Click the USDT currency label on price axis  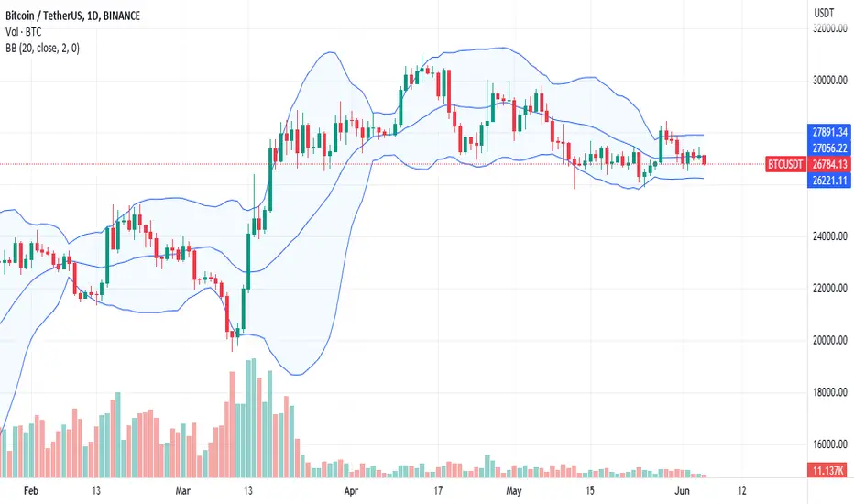click(824, 13)
